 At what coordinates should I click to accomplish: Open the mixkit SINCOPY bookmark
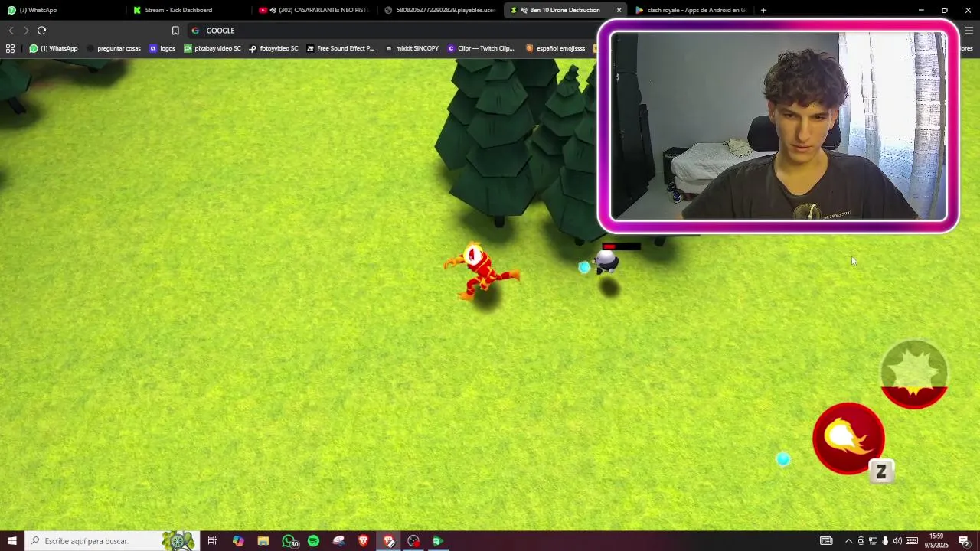(412, 48)
